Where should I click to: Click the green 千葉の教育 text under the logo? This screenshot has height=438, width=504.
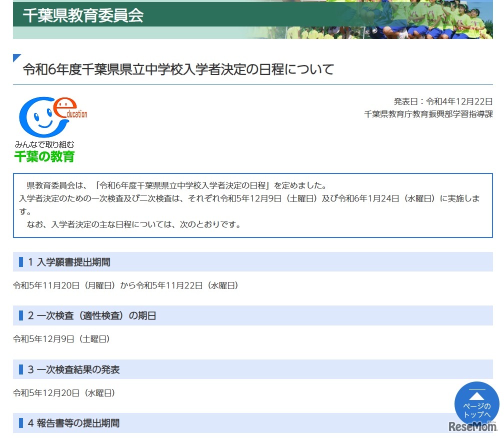(44, 156)
